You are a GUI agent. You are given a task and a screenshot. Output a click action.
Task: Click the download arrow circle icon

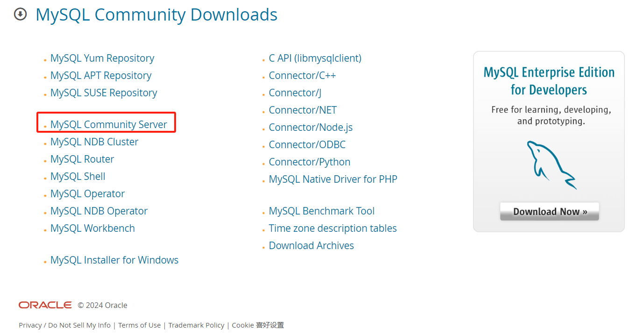tap(21, 14)
